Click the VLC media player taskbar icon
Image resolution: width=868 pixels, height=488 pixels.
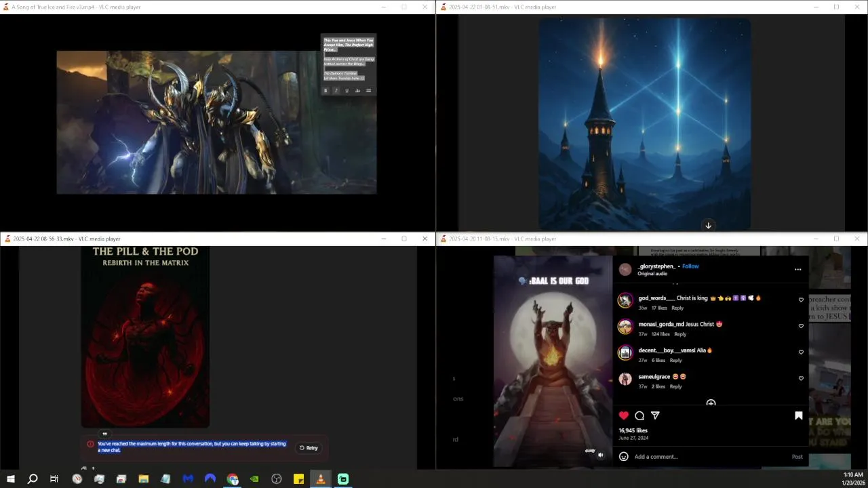[321, 479]
